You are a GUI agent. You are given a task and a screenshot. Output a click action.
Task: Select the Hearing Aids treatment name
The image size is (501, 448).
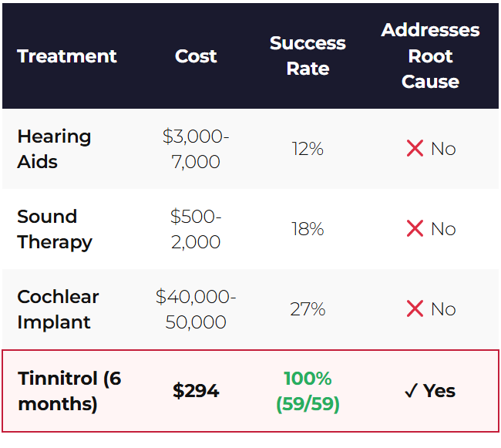click(54, 149)
